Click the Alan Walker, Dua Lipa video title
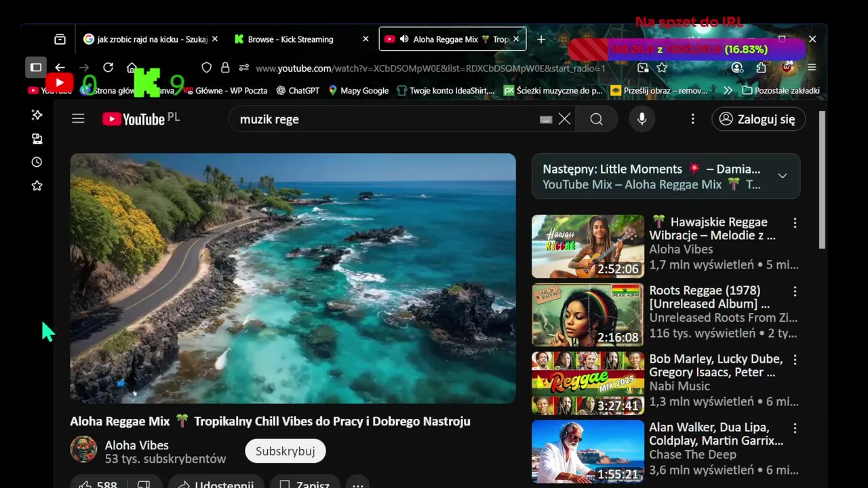Screen dimensions: 868x488 [x=716, y=434]
